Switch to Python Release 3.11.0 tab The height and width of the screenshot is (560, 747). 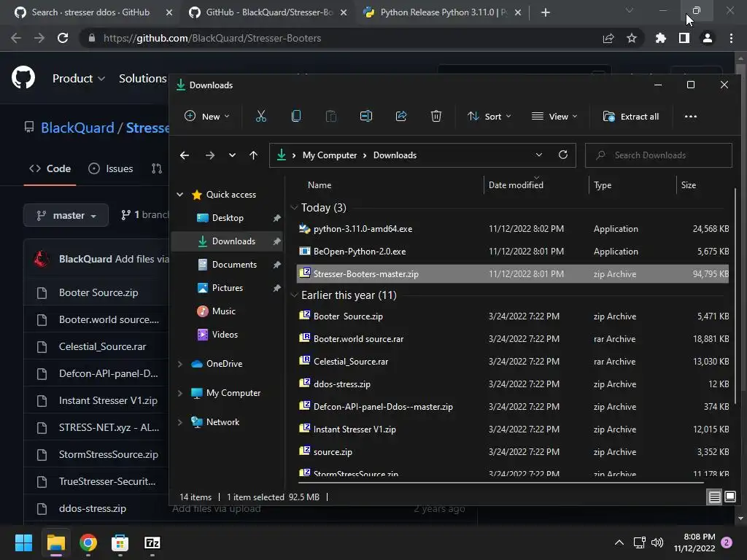(x=437, y=12)
